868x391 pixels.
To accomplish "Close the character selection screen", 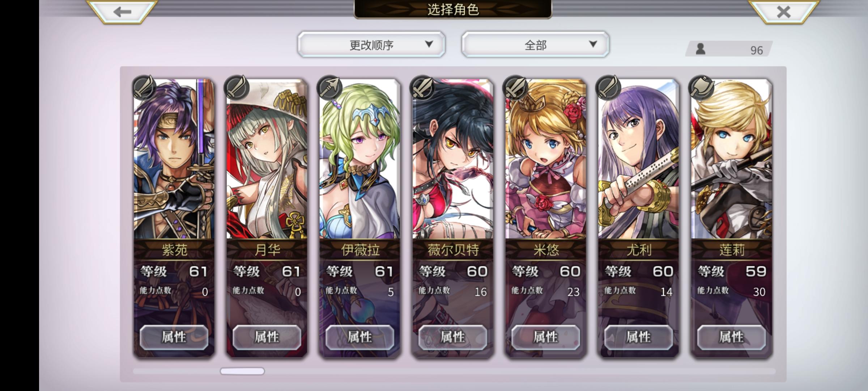I will click(783, 12).
